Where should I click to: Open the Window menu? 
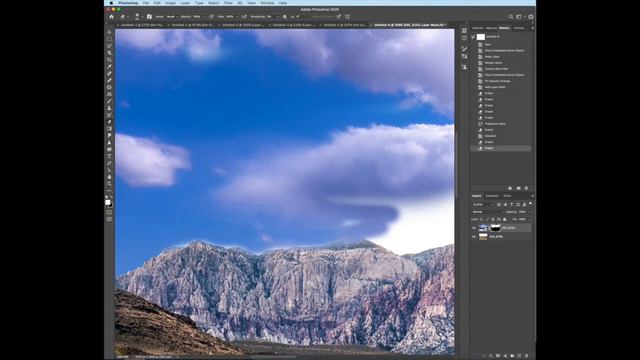pyautogui.click(x=267, y=3)
